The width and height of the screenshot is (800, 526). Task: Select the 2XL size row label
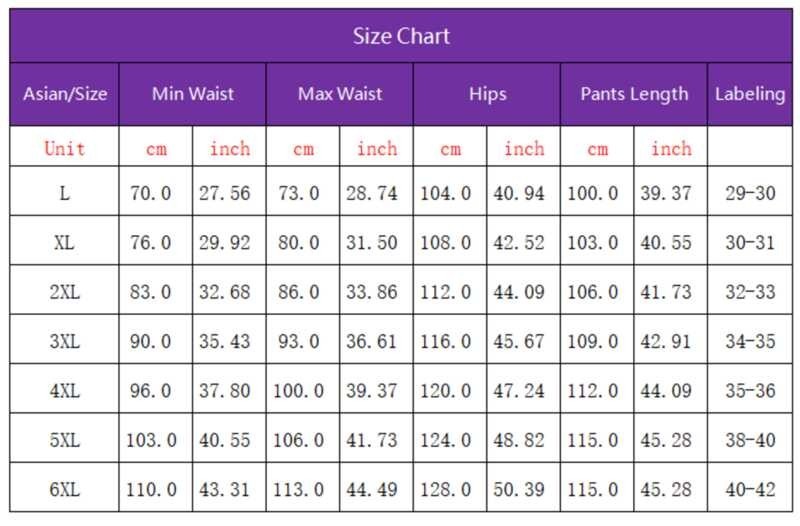(65, 292)
